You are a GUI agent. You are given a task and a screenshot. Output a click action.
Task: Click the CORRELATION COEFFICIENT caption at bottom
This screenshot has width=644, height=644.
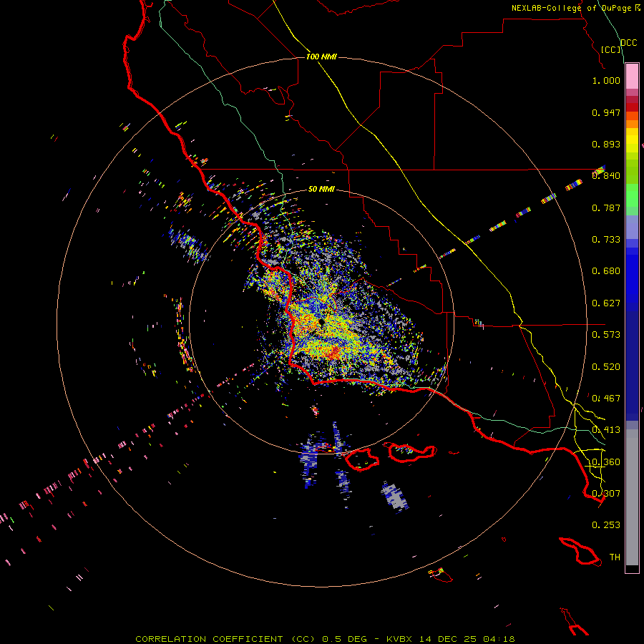coord(325,639)
